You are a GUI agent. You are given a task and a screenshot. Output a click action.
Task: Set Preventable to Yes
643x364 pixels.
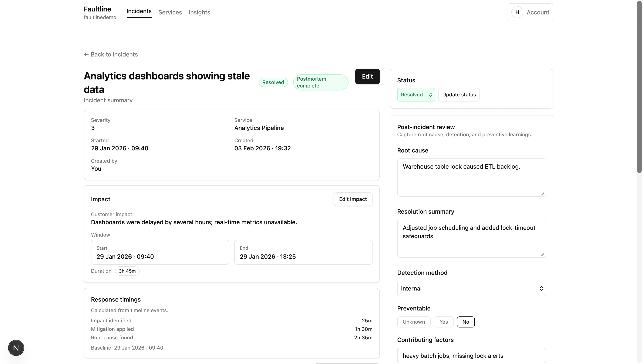[x=443, y=322]
